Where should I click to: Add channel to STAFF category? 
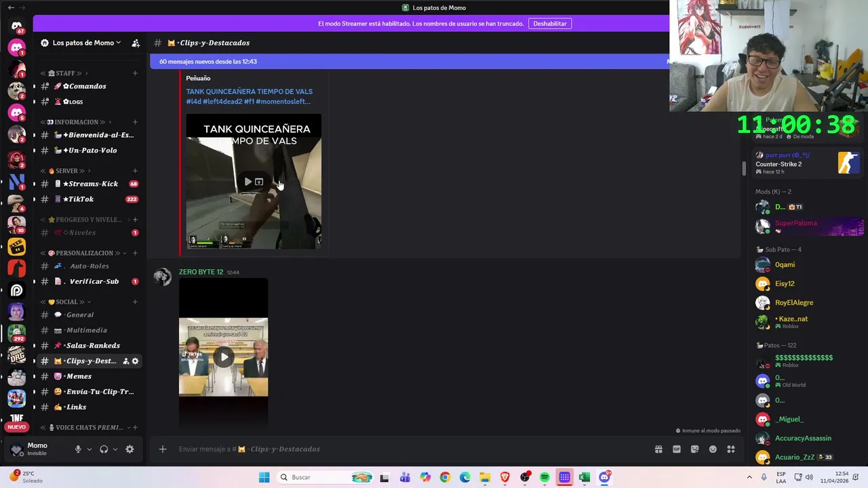135,73
